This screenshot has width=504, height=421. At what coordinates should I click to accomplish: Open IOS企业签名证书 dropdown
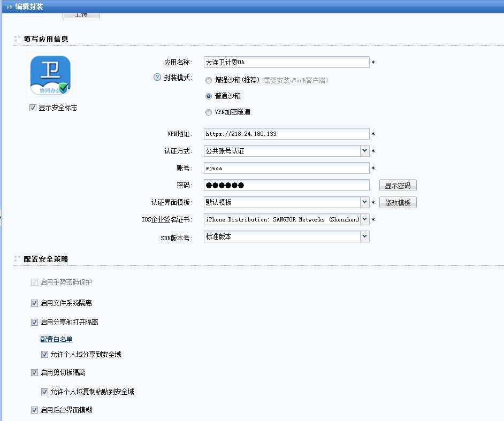(364, 219)
